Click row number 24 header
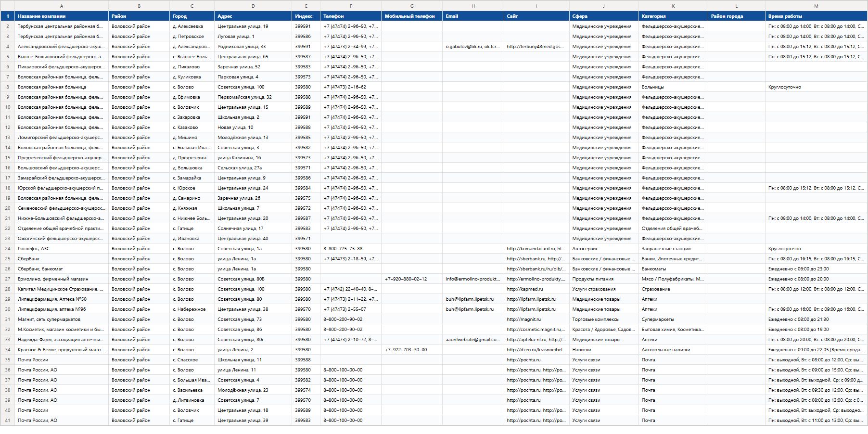This screenshot has height=434, width=868. pos(8,249)
